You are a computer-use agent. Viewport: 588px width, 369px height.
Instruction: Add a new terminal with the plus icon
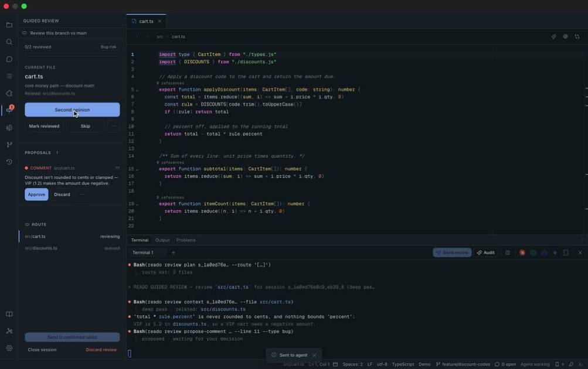point(174,252)
